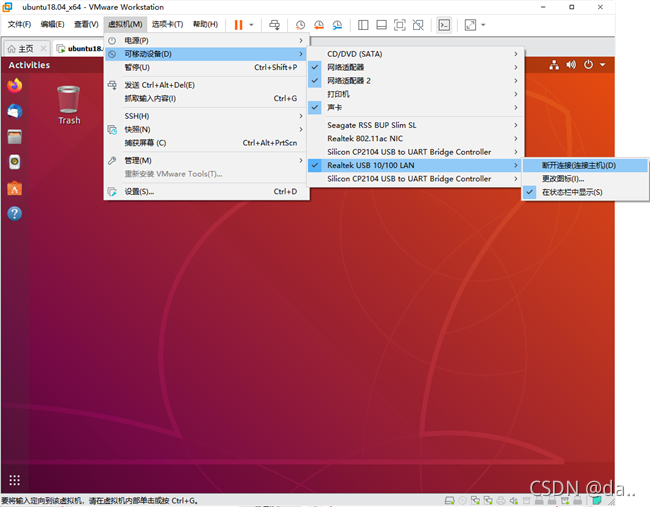Click the 虚拟机(M) menu bar item
Viewport: 650px width, 507px height.
coord(125,24)
